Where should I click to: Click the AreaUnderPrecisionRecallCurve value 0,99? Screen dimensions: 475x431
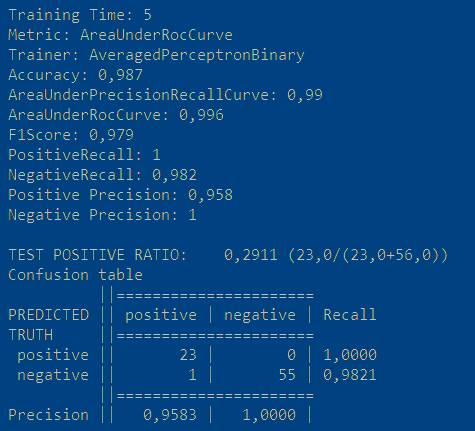(x=305, y=95)
